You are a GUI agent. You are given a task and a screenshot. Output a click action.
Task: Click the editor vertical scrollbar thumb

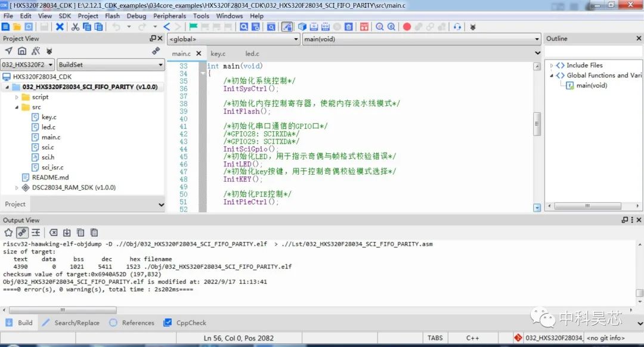537,123
